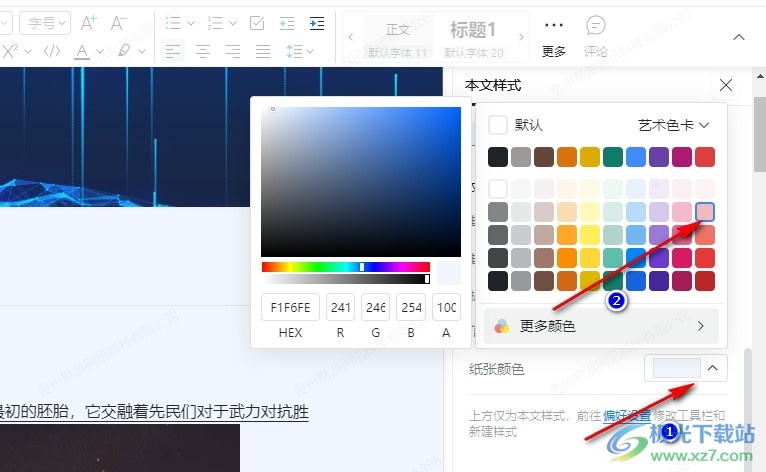
Task: Expand bulleted list style dropdown arrow
Action: click(191, 23)
